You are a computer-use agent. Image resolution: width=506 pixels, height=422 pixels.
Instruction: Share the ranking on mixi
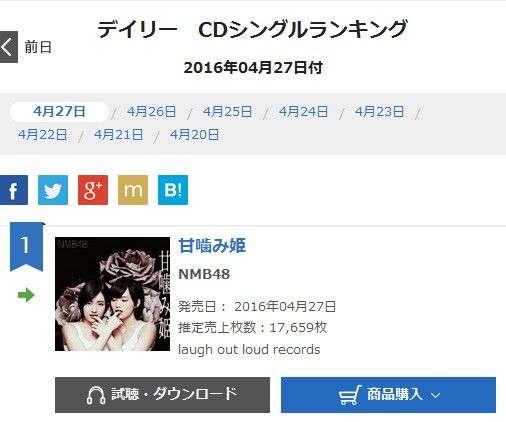coord(133,190)
